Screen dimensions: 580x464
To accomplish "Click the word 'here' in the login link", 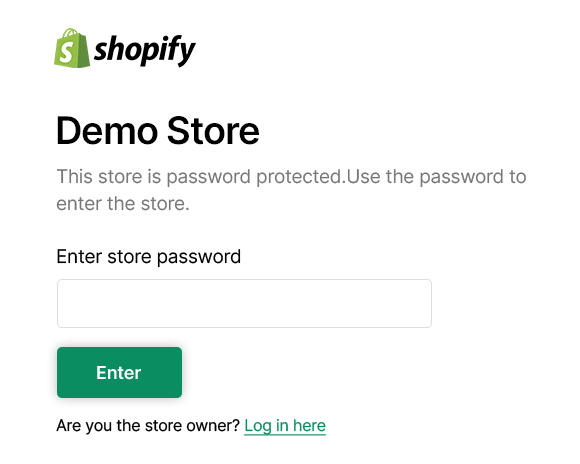I will (x=309, y=426).
